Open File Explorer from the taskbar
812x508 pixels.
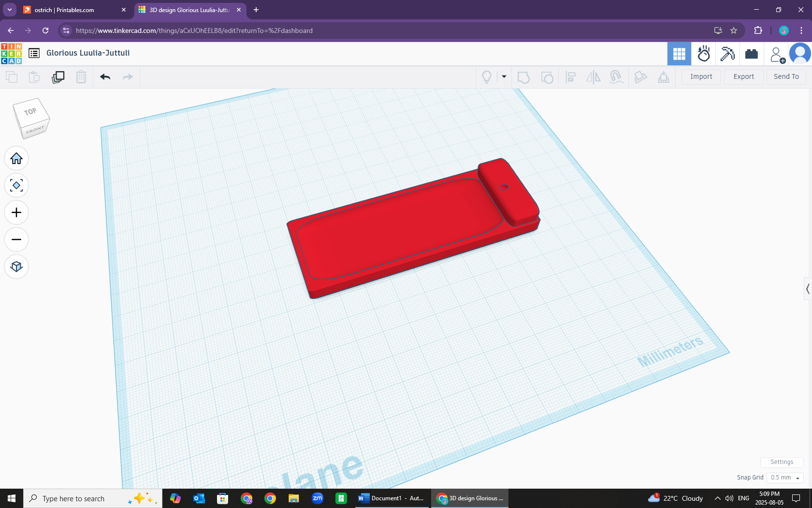(293, 498)
